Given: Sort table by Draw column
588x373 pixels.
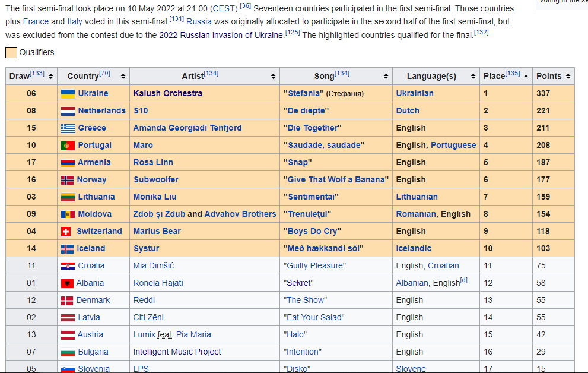Looking at the screenshot, I should point(50,77).
